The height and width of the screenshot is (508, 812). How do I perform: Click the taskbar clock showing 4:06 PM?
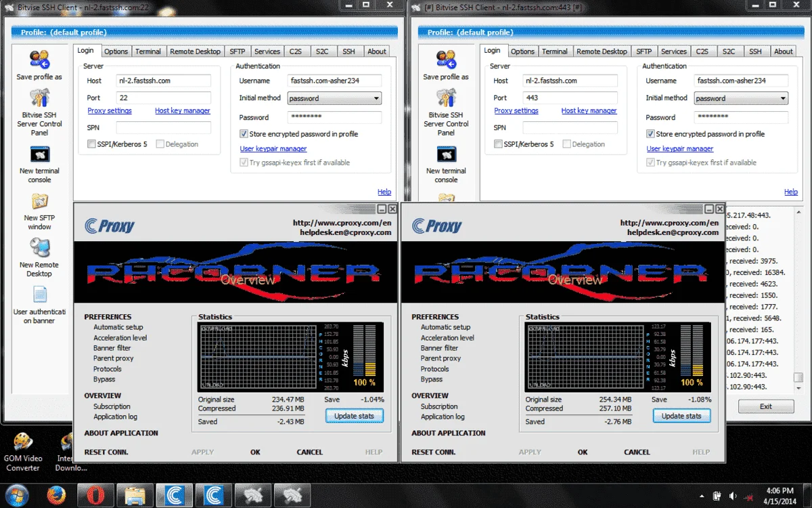pyautogui.click(x=780, y=495)
